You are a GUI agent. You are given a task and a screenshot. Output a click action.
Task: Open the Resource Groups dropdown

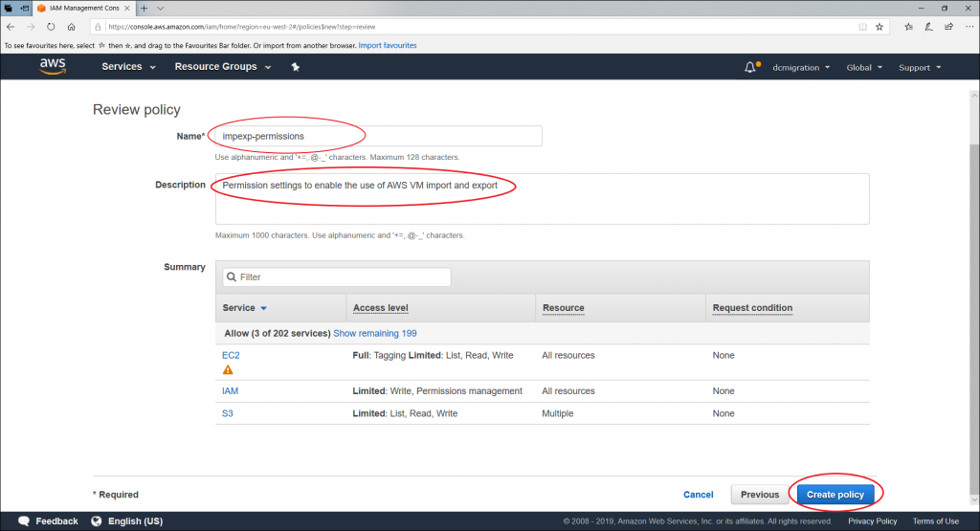point(222,67)
